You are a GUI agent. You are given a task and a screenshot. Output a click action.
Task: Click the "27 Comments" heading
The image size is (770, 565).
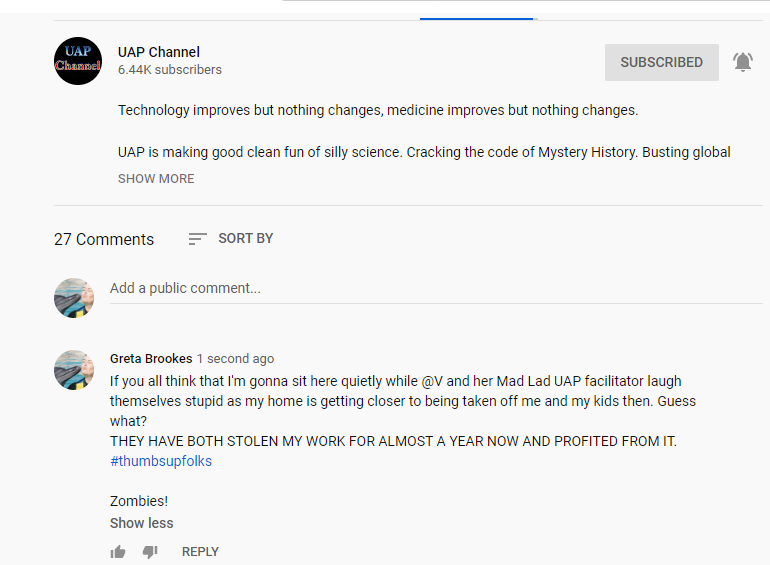point(104,239)
